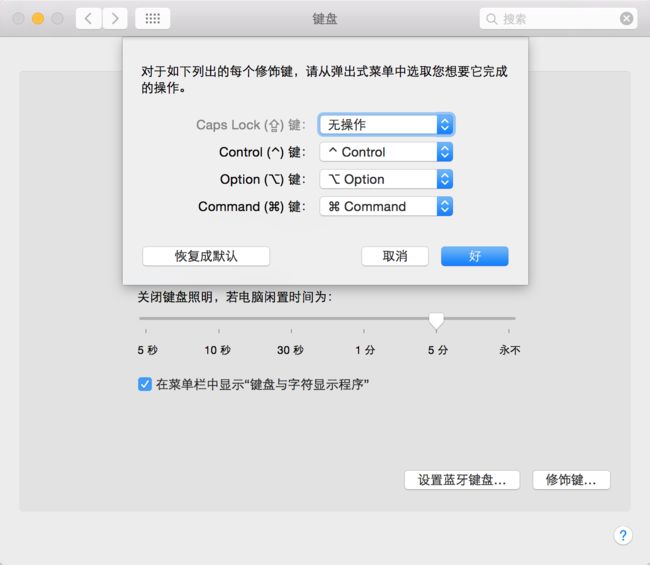Click the 30 秒 slider label
This screenshot has width=650, height=565.
point(291,350)
